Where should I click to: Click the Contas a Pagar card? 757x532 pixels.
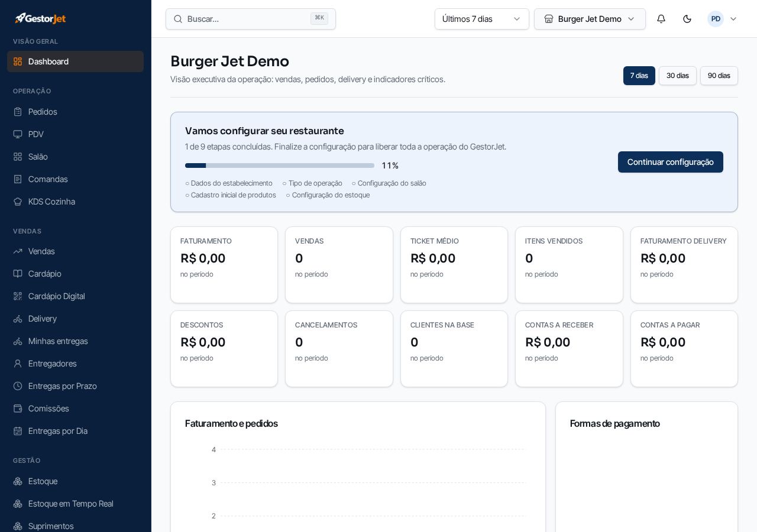(x=684, y=349)
